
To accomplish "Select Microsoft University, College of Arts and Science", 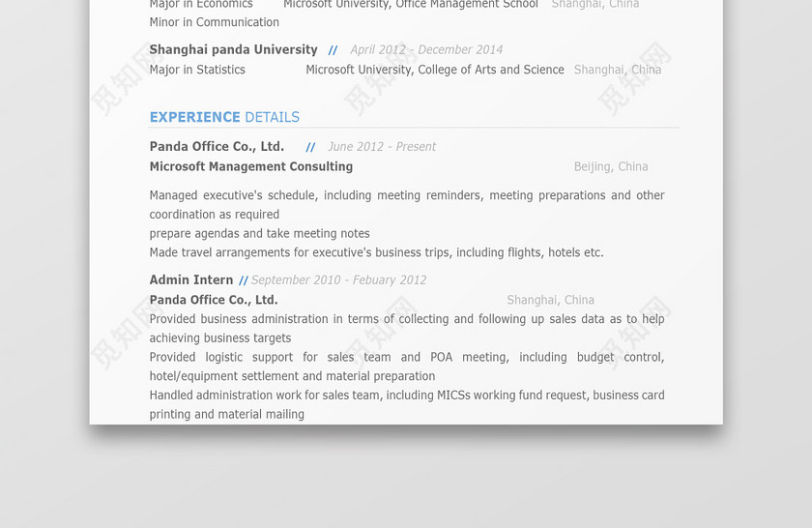I will point(434,70).
